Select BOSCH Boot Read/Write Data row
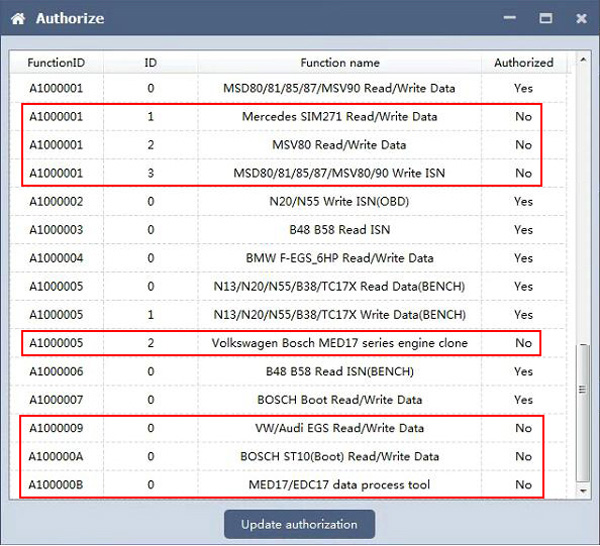The image size is (600, 546). (288, 400)
